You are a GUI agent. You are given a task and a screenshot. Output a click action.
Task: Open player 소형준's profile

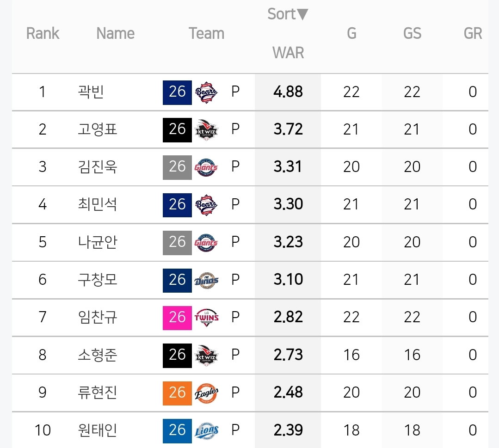click(x=98, y=355)
